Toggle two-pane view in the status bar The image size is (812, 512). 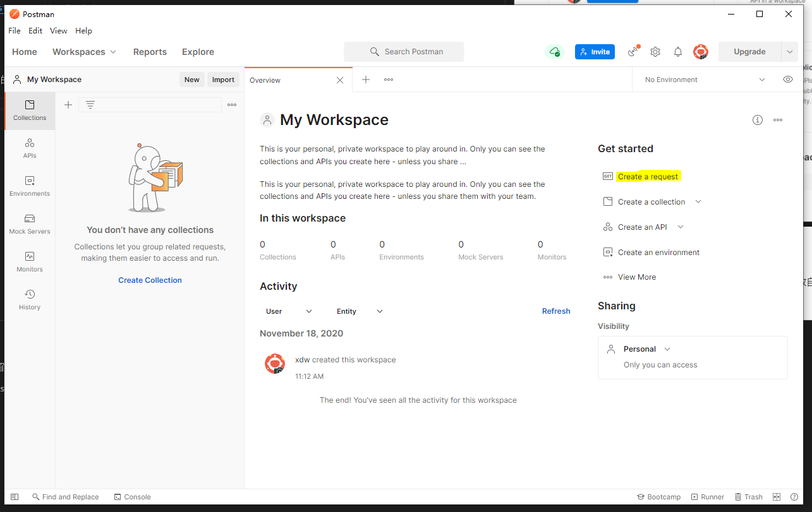pos(777,497)
